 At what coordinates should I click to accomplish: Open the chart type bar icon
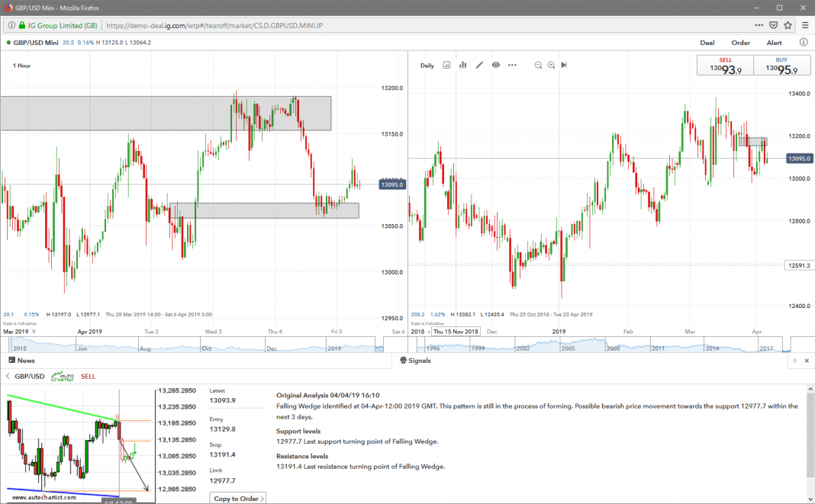click(x=462, y=66)
